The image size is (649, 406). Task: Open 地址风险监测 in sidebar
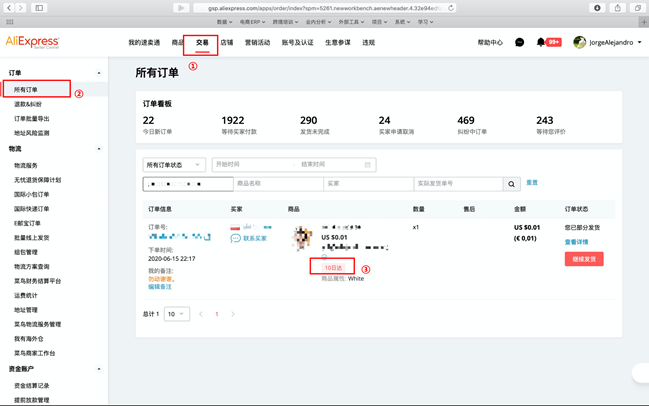(x=31, y=133)
